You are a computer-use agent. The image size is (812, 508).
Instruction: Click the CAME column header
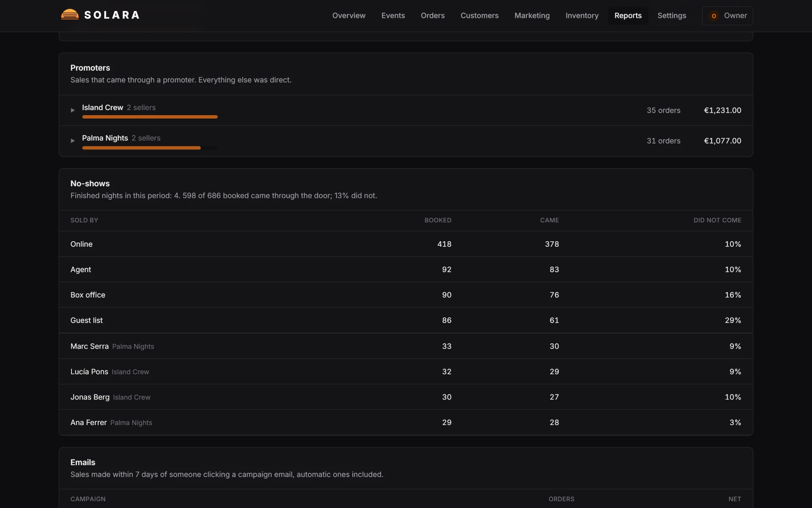click(549, 220)
